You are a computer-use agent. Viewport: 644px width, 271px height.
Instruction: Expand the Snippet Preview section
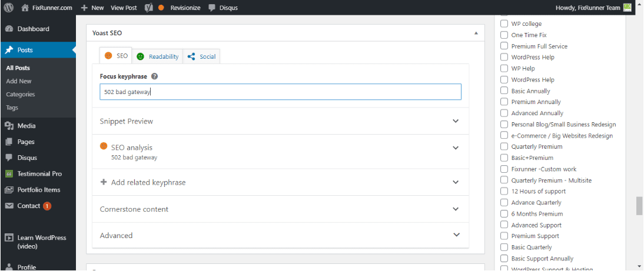point(456,121)
